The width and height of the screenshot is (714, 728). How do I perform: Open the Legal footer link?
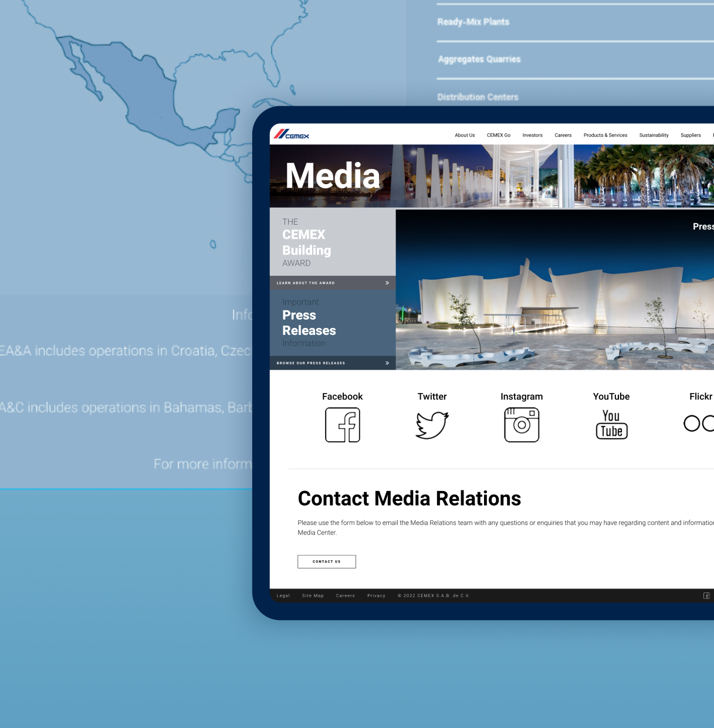point(283,595)
